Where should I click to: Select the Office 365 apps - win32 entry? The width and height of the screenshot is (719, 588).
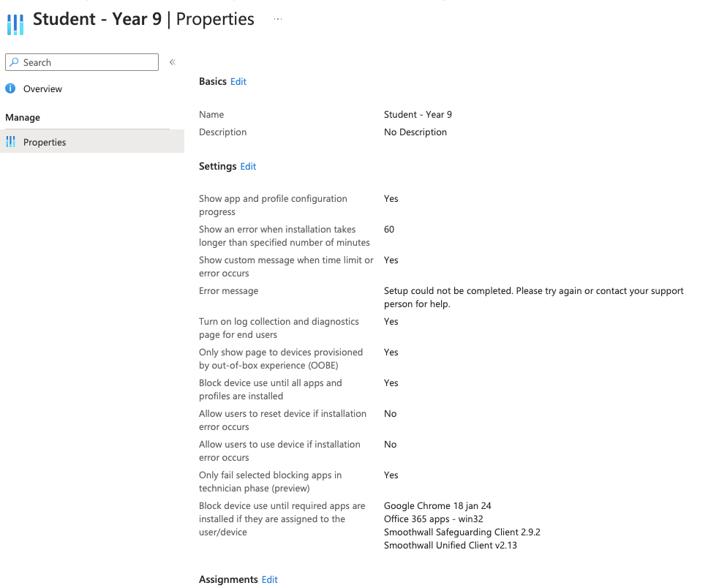(433, 519)
